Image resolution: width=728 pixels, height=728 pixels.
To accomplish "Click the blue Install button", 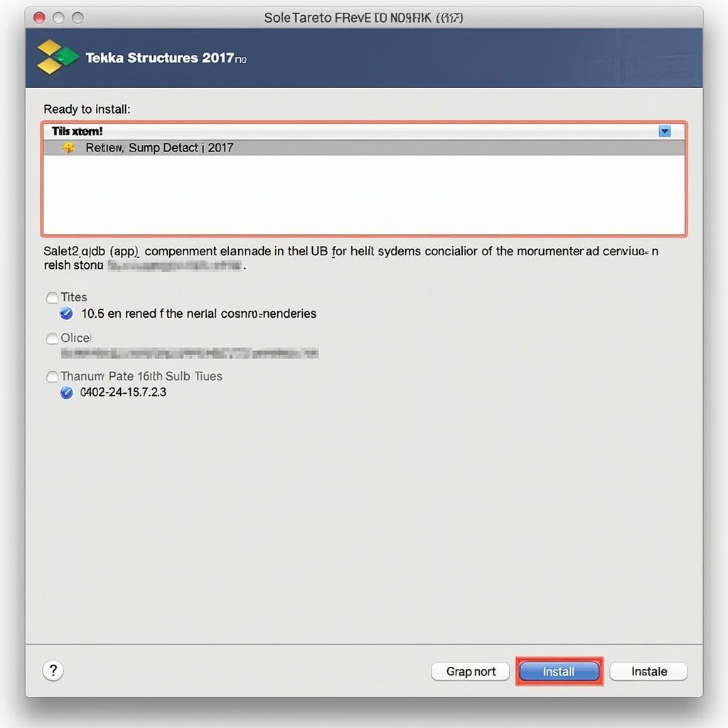I will 559,671.
